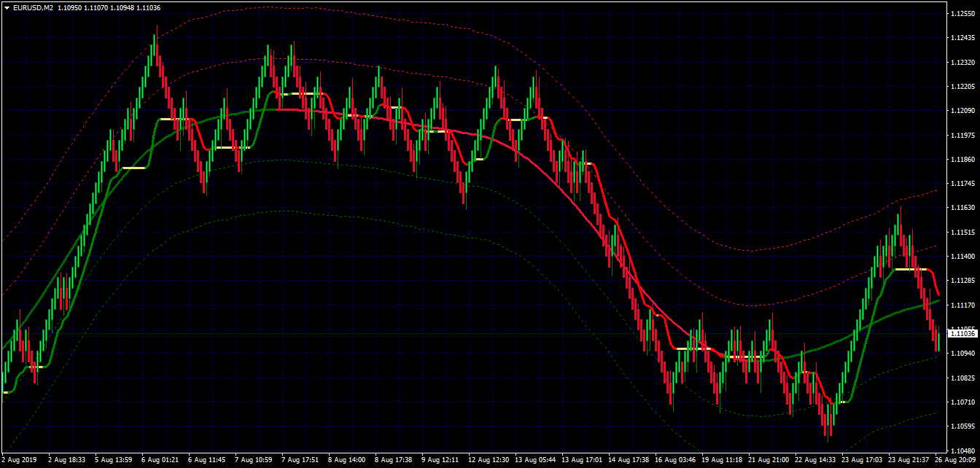
Task: Click the 9 Aug 12:11 time label
Action: click(440, 461)
